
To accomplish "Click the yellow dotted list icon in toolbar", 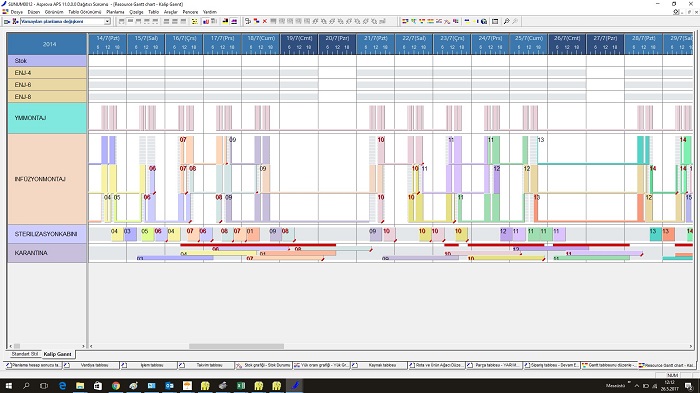I will tap(195, 21).
